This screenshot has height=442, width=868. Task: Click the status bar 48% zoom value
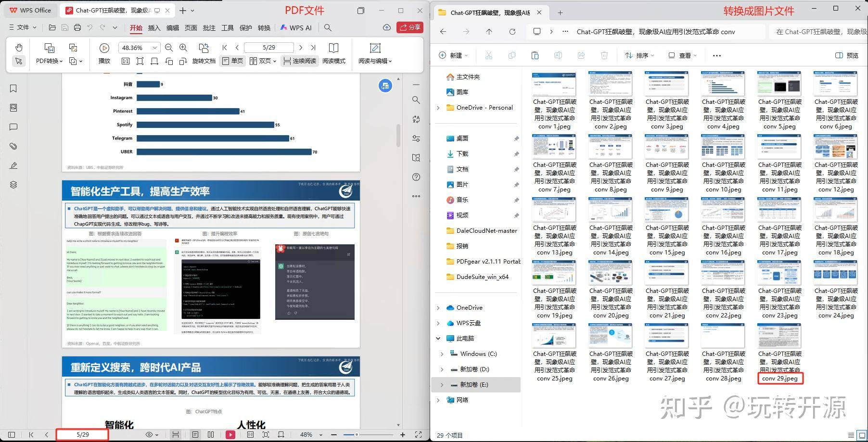coord(306,434)
